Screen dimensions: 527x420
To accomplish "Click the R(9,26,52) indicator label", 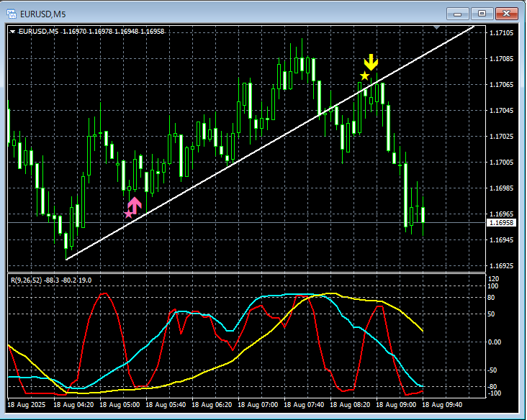I will [50, 280].
